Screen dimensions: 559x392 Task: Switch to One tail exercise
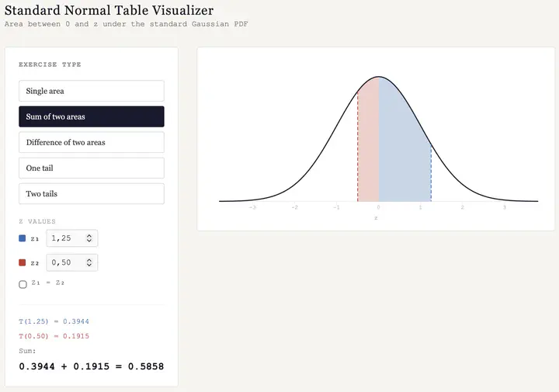pyautogui.click(x=91, y=168)
